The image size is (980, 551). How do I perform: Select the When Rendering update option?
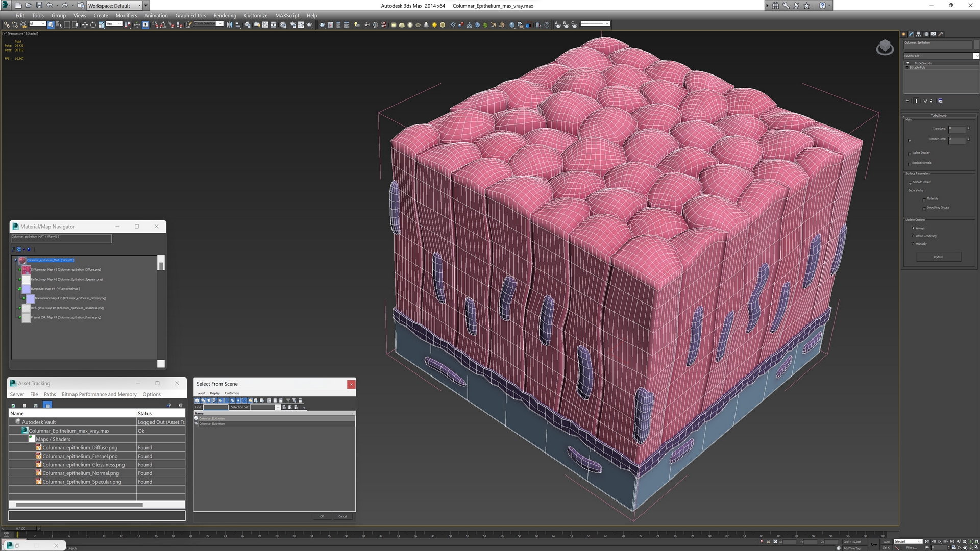coord(913,236)
